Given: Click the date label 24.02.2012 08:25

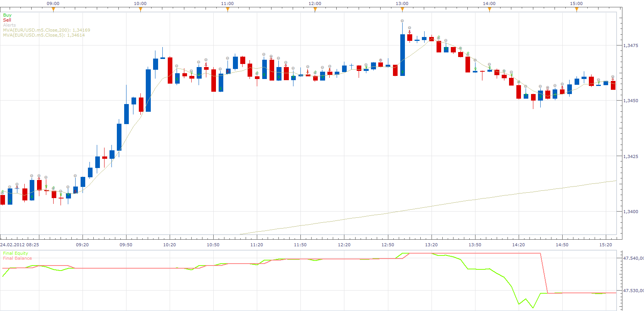Looking at the screenshot, I should (19, 245).
